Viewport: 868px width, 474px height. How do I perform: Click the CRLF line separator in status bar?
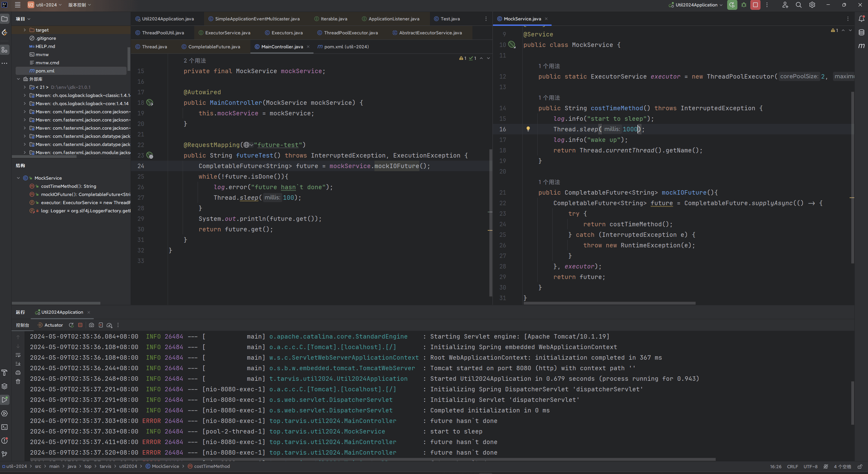792,467
